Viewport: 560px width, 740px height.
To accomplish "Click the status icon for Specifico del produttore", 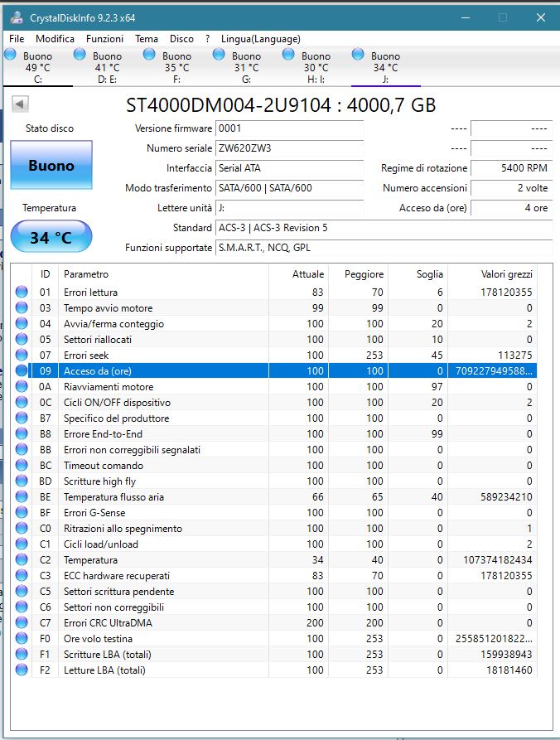I will (22, 418).
